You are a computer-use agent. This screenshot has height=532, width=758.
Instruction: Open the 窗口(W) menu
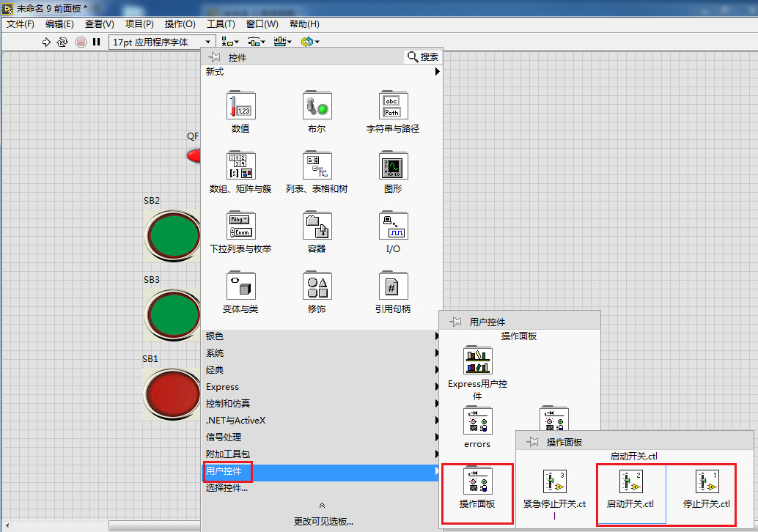pos(262,23)
